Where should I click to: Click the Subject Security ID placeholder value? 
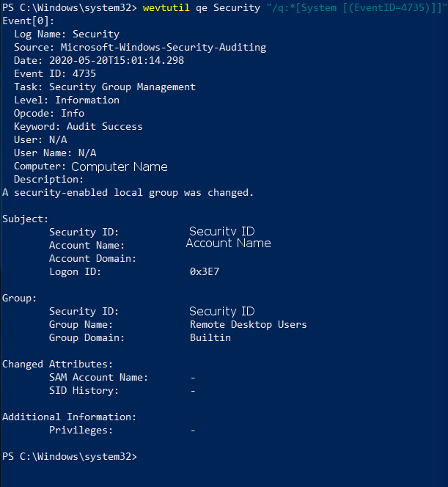tap(222, 231)
